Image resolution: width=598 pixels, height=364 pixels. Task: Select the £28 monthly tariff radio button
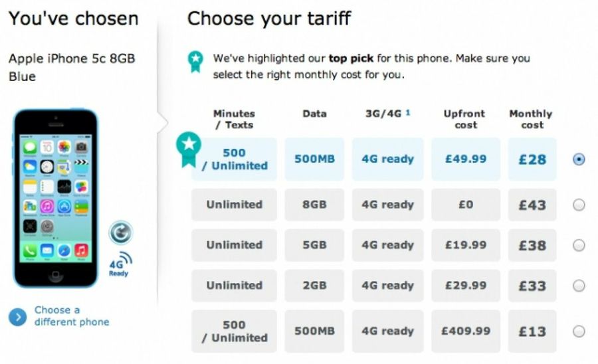click(x=579, y=159)
